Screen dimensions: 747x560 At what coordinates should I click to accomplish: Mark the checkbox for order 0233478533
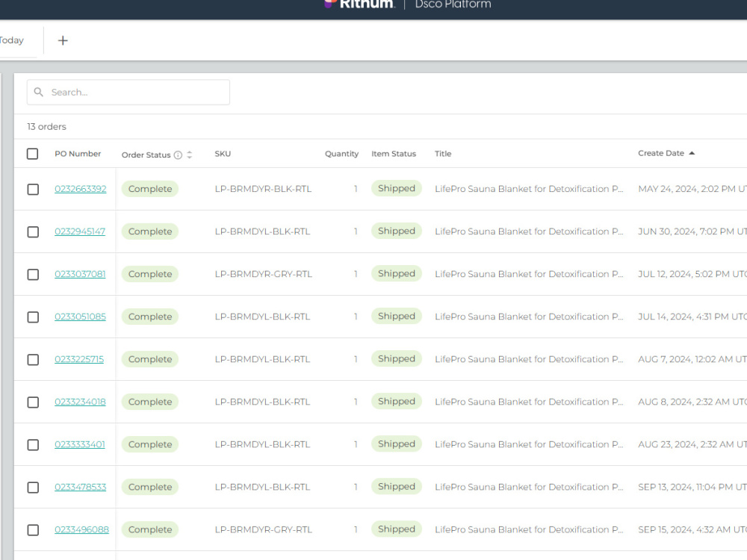[33, 488]
